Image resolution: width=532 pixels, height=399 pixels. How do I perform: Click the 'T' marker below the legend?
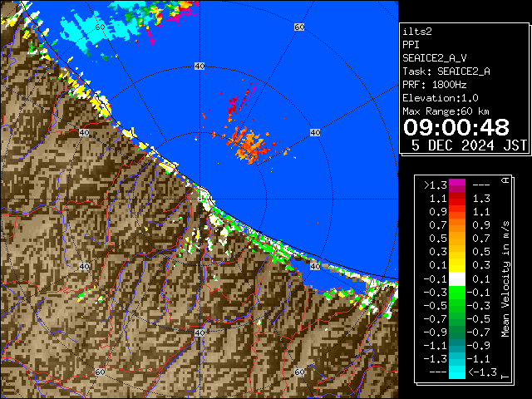[x=505, y=377]
